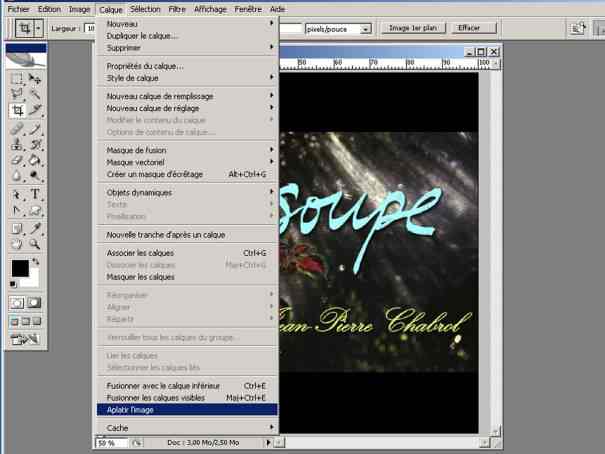Screen dimensions: 605x454
Task: Select the Horizontal Type tool
Action: click(x=35, y=194)
